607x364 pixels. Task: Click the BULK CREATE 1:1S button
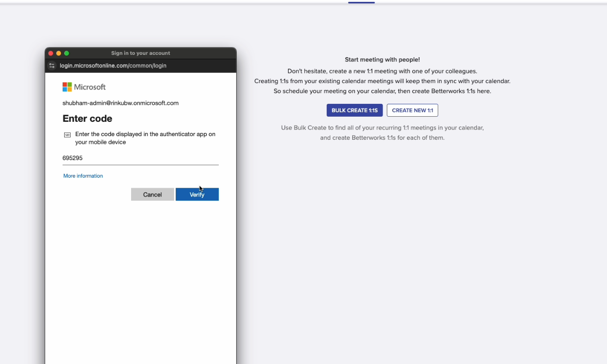click(x=355, y=110)
